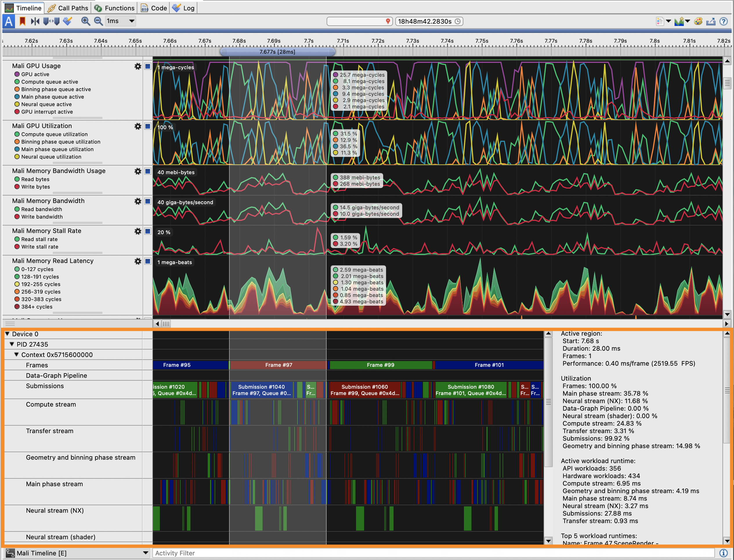Open the color palette icon

coord(698,21)
